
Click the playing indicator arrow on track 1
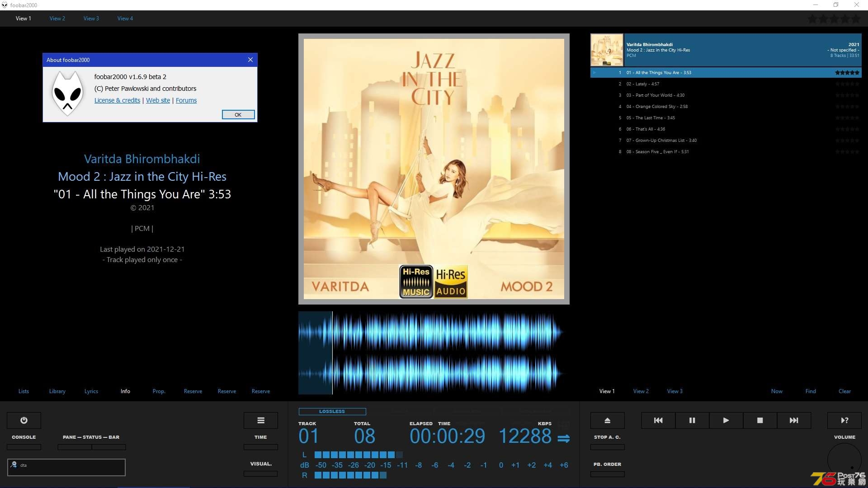(x=594, y=72)
